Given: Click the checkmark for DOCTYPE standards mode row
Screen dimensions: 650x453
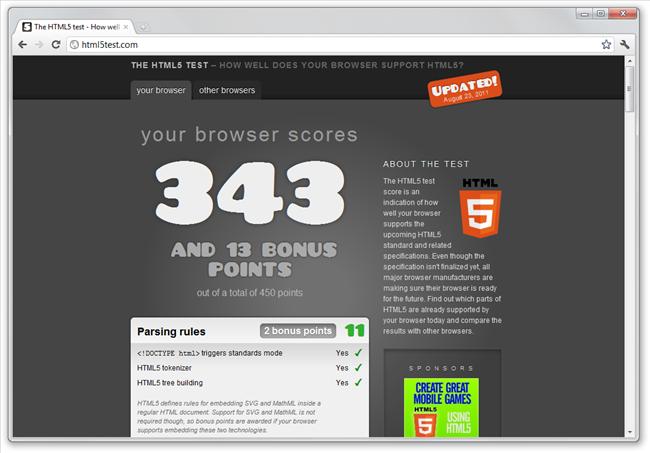Looking at the screenshot, I should point(358,353).
